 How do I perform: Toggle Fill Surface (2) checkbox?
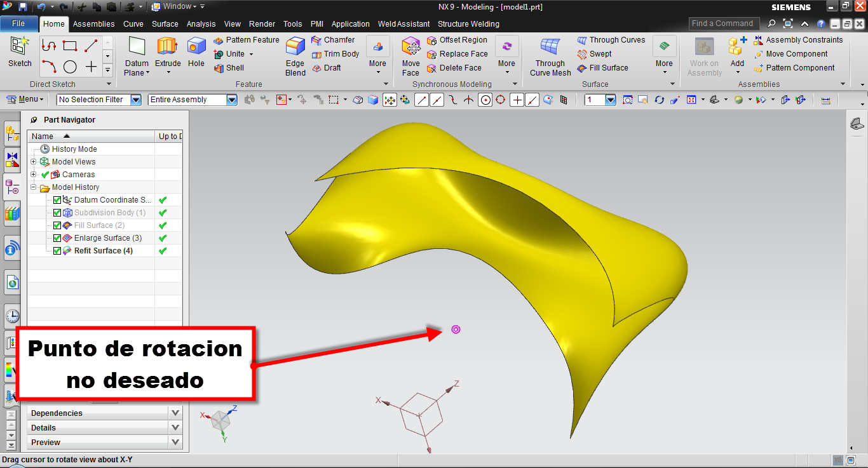click(57, 225)
